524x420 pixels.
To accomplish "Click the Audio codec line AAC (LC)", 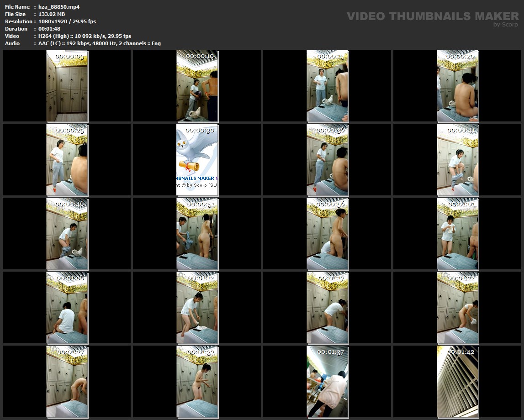I will point(99,43).
